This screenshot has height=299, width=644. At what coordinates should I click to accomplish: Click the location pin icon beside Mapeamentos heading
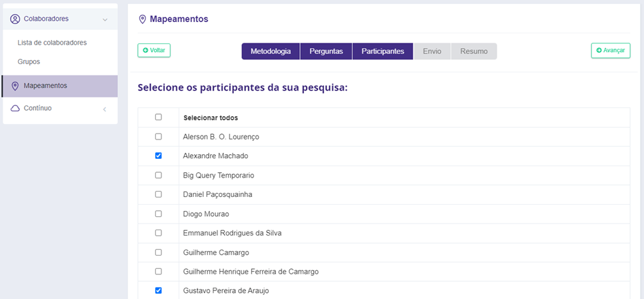point(142,19)
